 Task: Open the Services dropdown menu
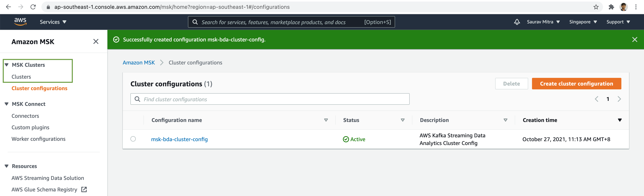pyautogui.click(x=53, y=22)
